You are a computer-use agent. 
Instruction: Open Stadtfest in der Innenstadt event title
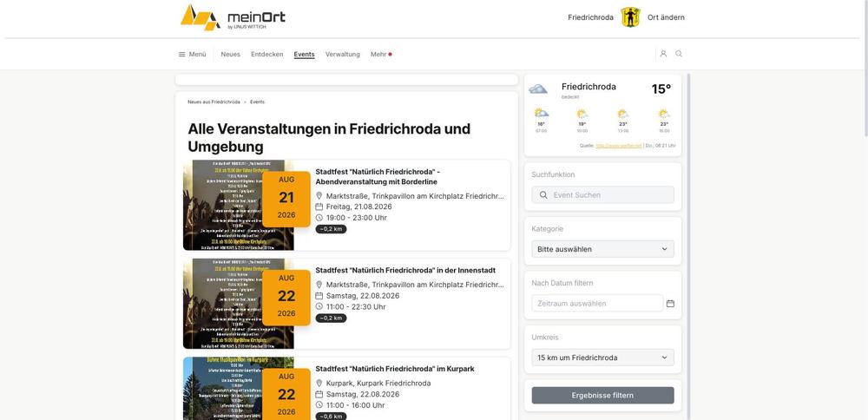tap(405, 270)
